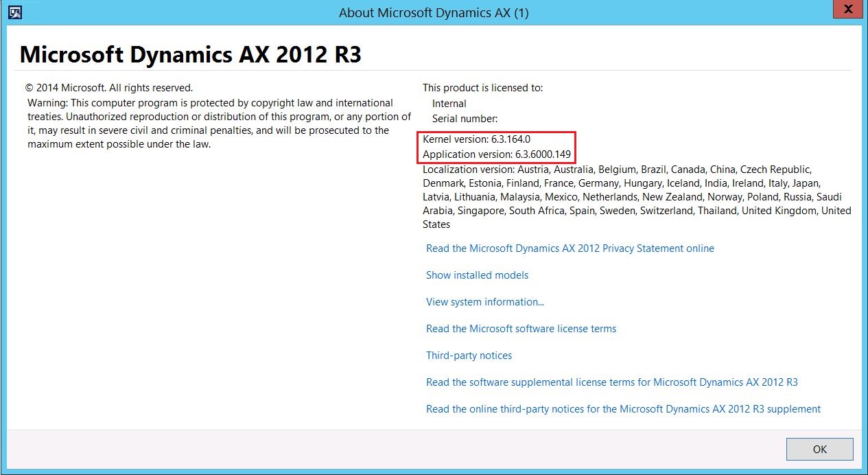Select Application version 6.3.6000.149 text
This screenshot has width=868, height=475.
click(x=497, y=154)
